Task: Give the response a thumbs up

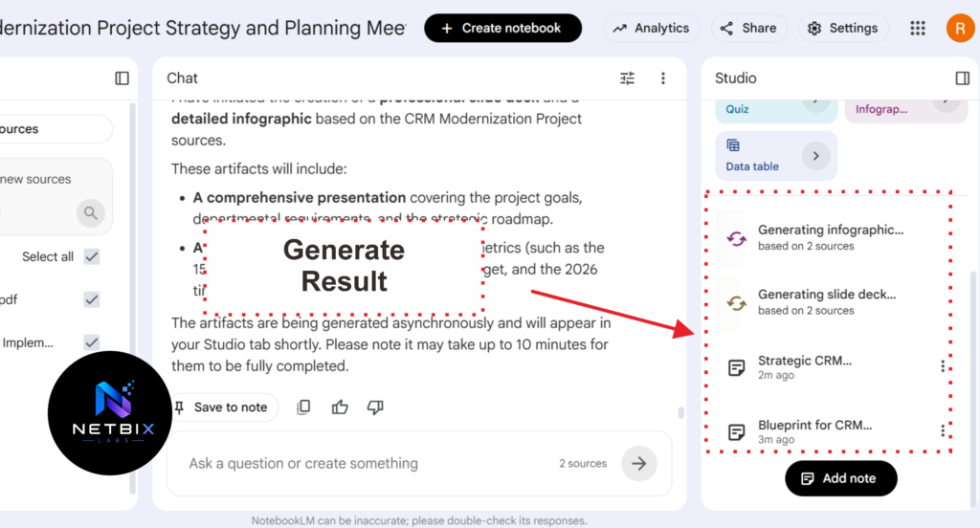Action: coord(340,407)
